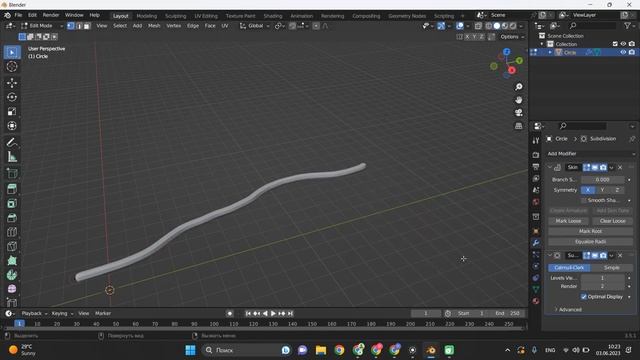Pick the Poly Build tool
The image size is (640, 360).
click(12, 260)
